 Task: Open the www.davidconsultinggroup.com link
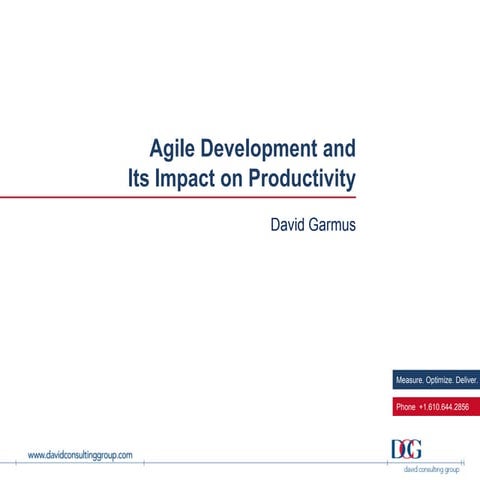(x=80, y=455)
